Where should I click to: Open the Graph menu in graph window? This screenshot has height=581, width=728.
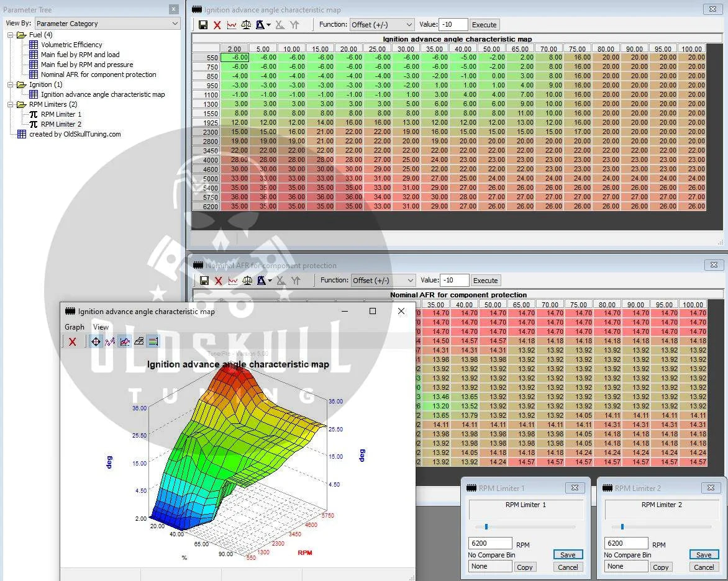coord(75,327)
